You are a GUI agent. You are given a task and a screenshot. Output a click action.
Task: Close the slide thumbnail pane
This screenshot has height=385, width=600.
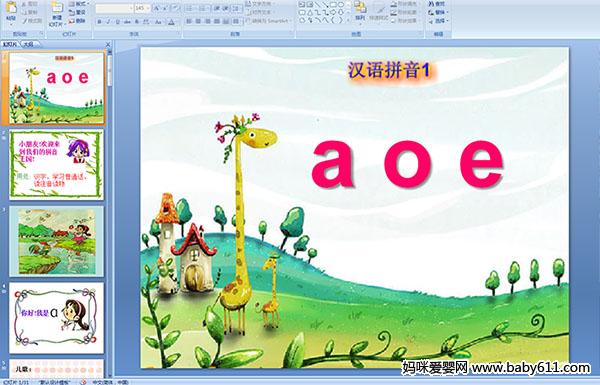pos(108,45)
